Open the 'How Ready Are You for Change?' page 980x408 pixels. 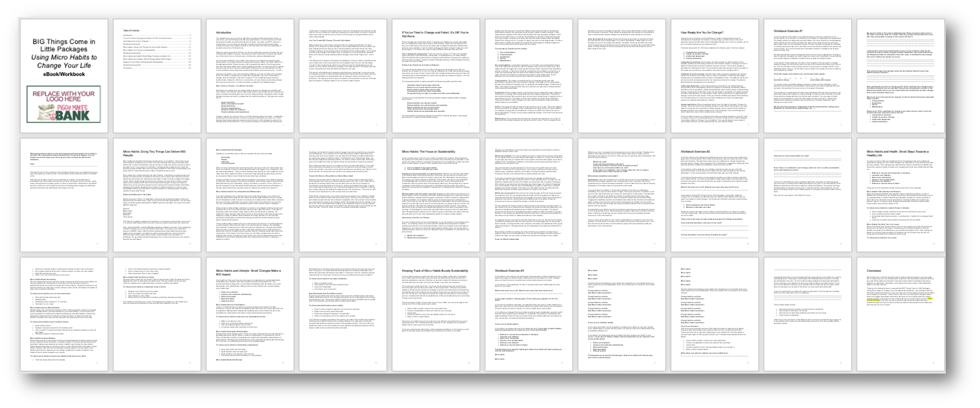point(715,76)
